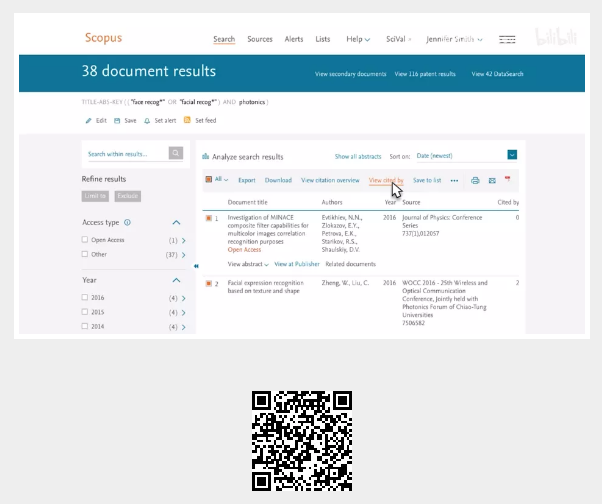
Task: Open the All selection dropdown arrow
Action: pos(226,180)
